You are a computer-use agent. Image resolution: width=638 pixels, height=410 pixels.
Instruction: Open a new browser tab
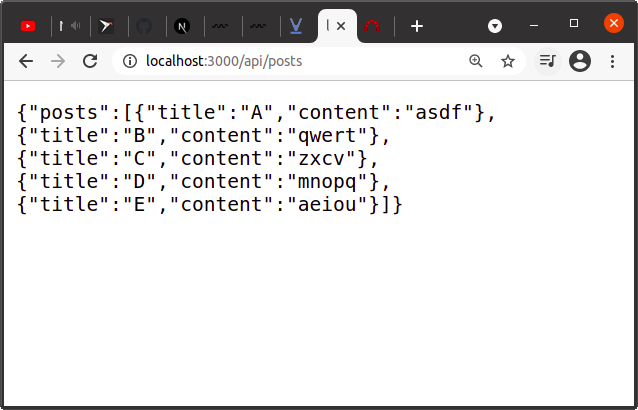[417, 26]
